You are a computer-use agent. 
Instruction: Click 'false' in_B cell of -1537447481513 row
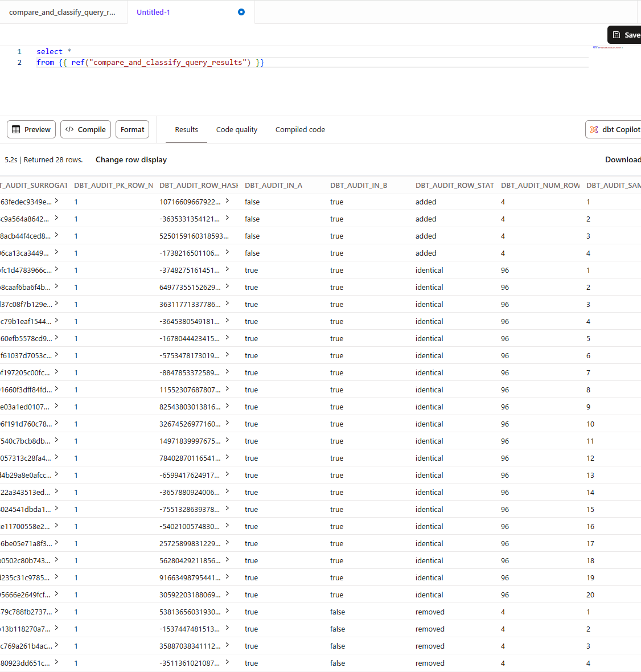tap(338, 629)
